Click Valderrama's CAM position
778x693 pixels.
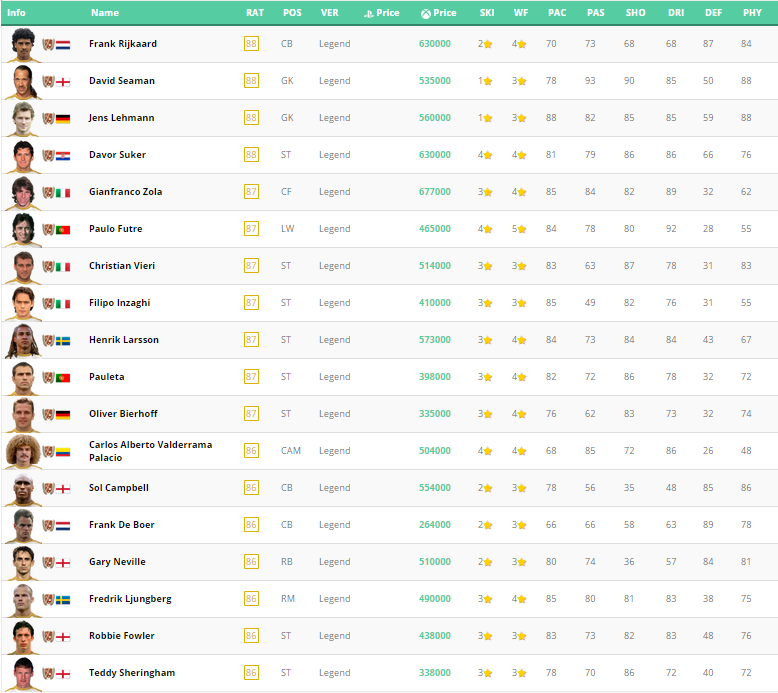pos(291,451)
